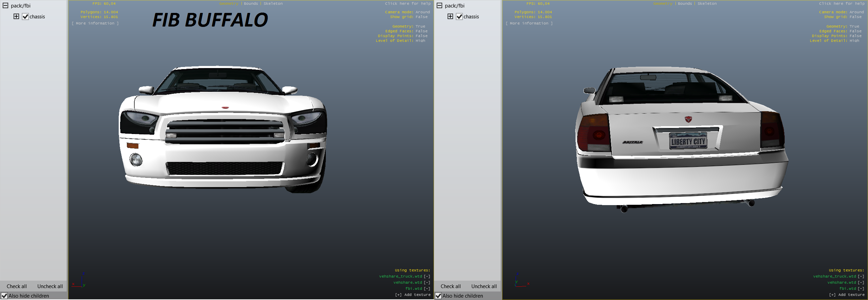Click Polygons count in left viewer
Viewport: 868px width, 300px height.
(x=99, y=12)
